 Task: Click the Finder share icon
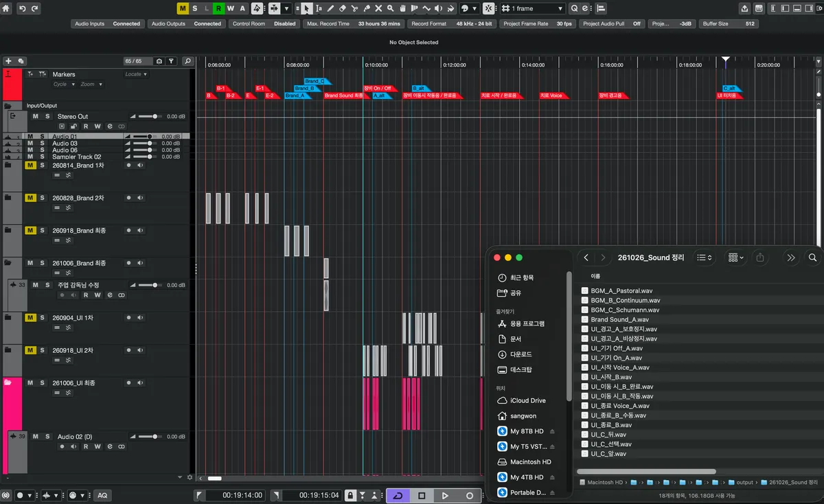(760, 257)
